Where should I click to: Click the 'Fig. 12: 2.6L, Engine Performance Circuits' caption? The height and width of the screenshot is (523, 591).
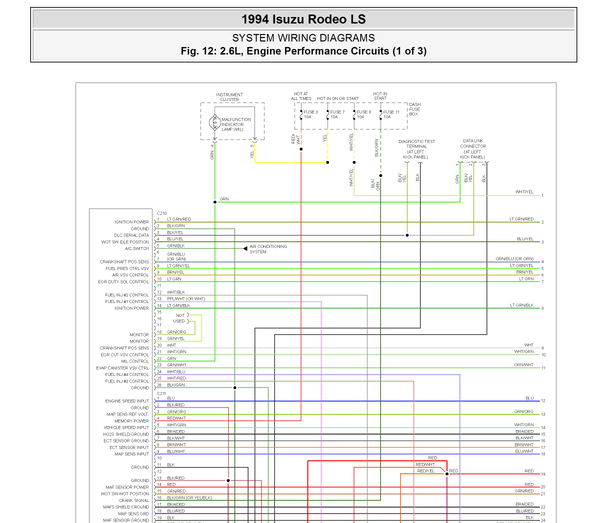coord(303,51)
